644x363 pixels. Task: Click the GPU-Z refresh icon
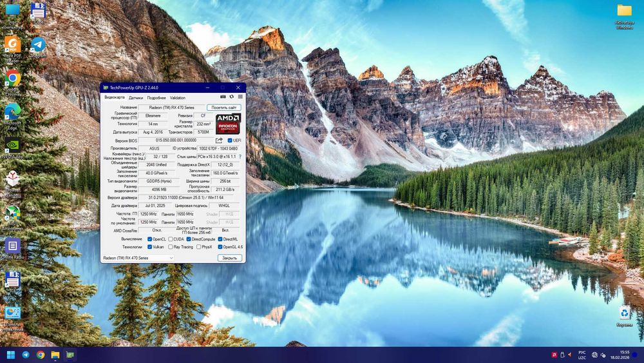coord(231,97)
